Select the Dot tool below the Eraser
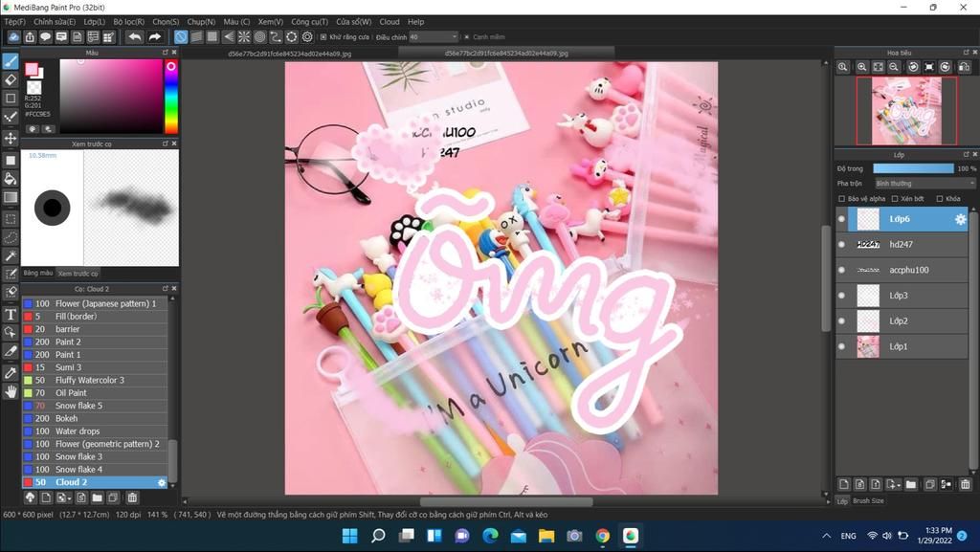This screenshot has width=980, height=552. tap(11, 99)
